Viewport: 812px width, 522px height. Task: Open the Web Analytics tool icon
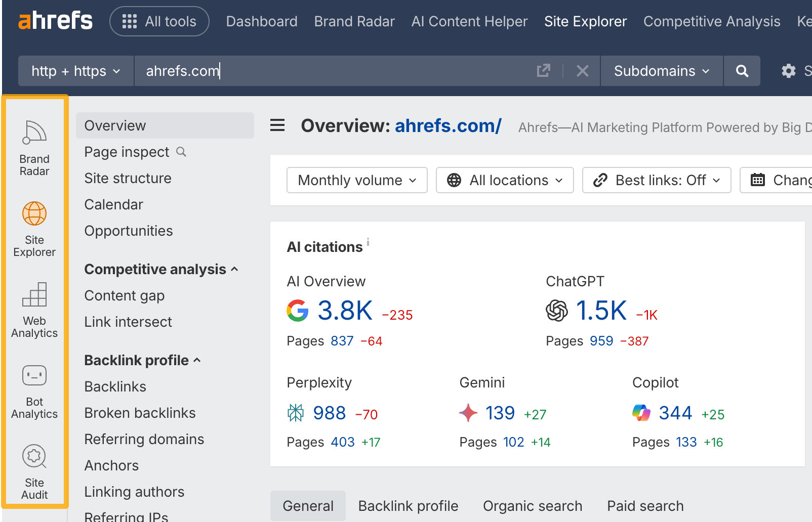pos(34,295)
